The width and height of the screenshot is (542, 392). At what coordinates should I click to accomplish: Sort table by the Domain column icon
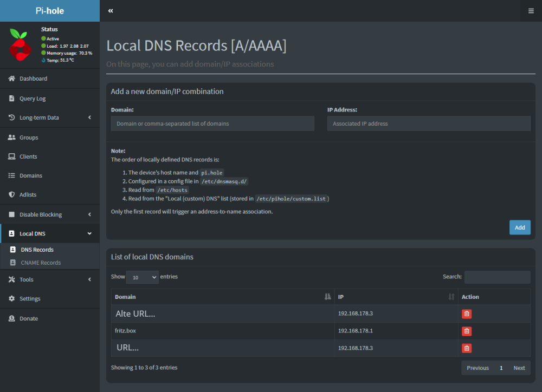coord(327,297)
